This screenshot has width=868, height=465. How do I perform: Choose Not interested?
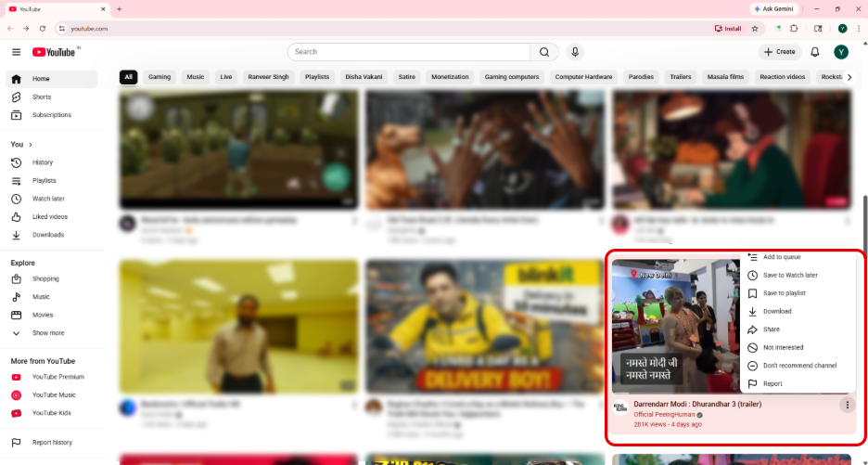tap(798, 347)
